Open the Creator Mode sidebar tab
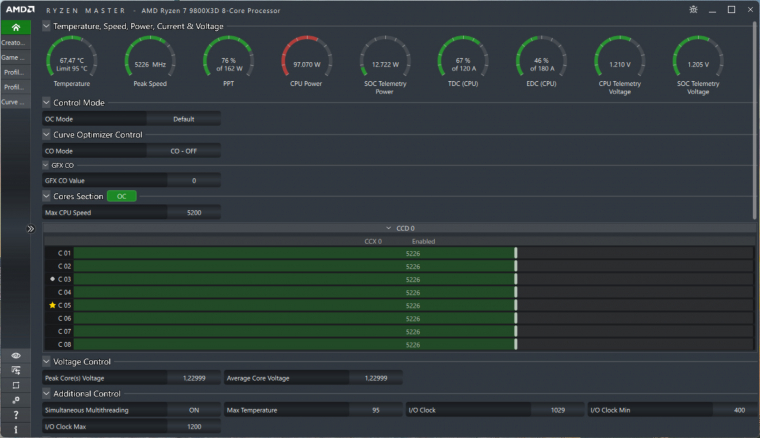Screen dimensions: 760x438 point(16,43)
